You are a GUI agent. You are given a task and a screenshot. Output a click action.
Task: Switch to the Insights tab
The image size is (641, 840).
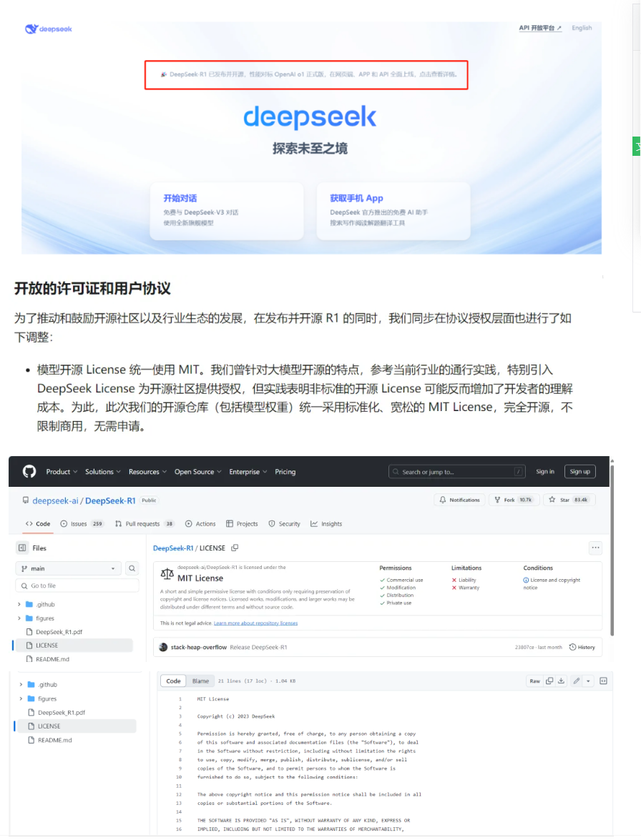[326, 524]
